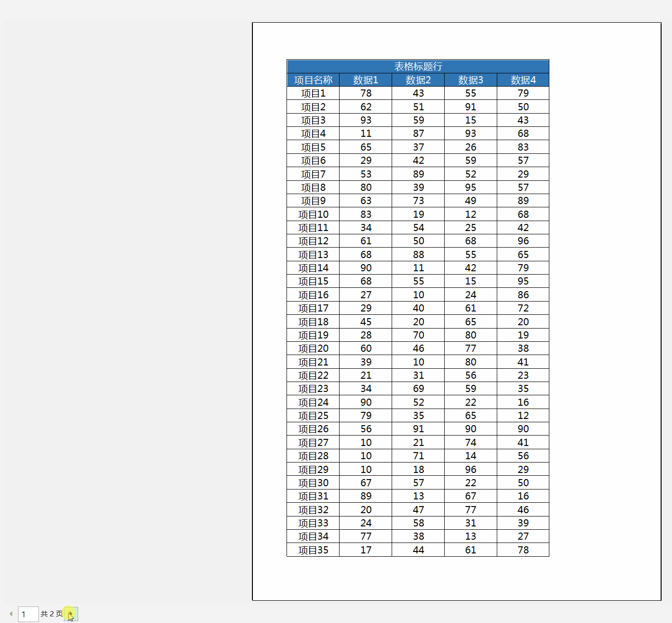The image size is (672, 623).
Task: Click 数据3 value 49 in 项目9 row
Action: [x=471, y=201]
